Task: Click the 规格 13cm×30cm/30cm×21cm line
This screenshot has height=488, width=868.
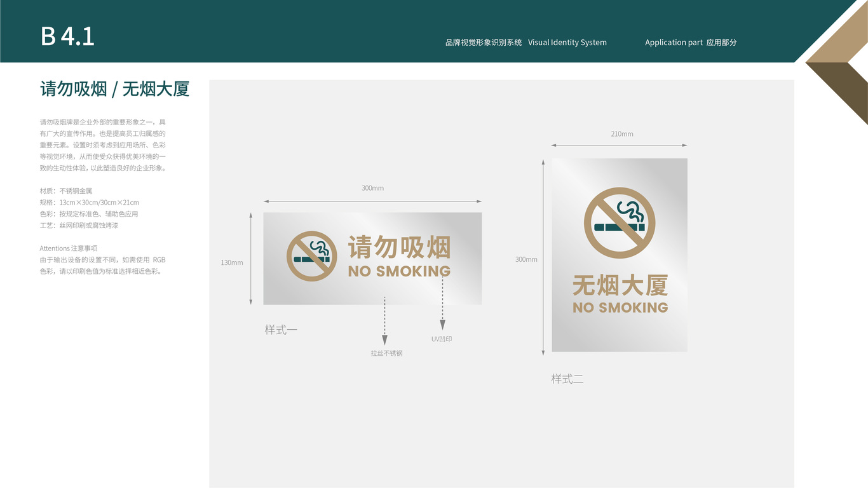Action: [90, 202]
